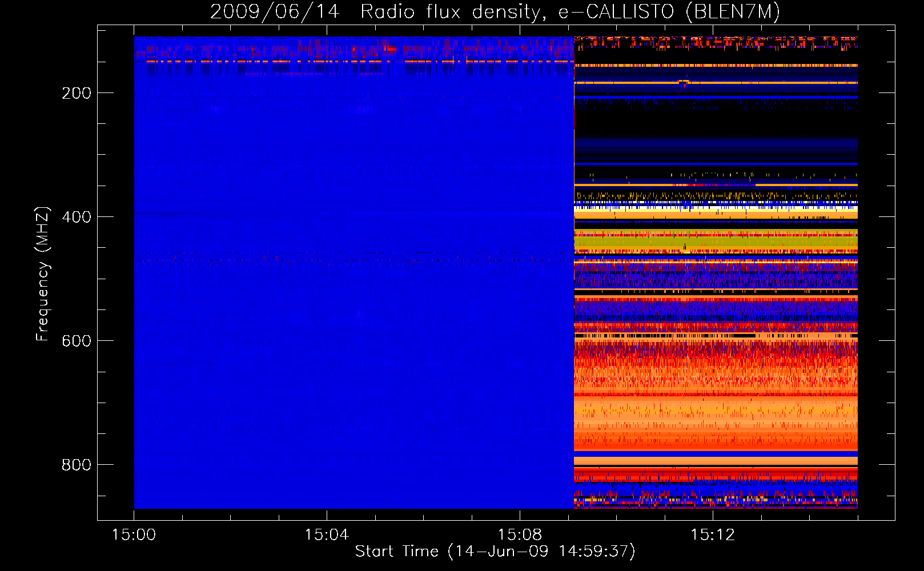
Task: Click the '15:04' time axis label
Action: pyautogui.click(x=327, y=534)
